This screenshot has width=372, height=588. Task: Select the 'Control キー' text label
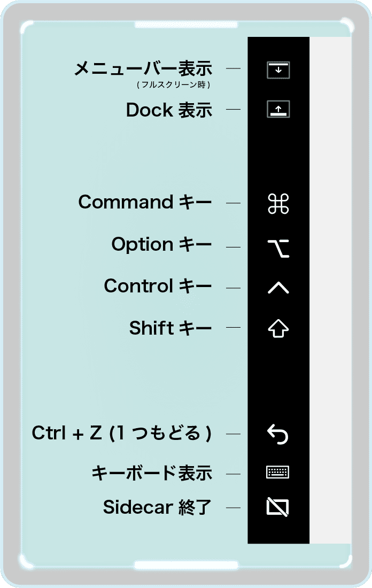[158, 286]
